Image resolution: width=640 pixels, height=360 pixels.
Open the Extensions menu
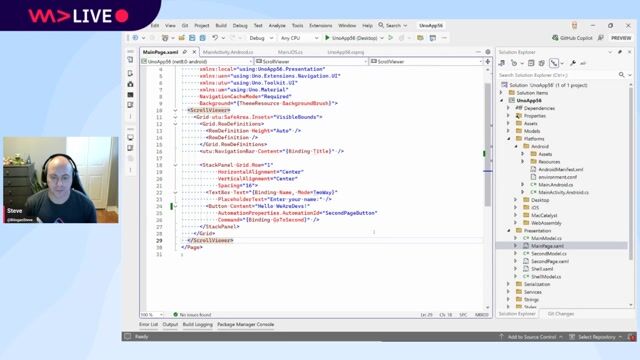320,25
